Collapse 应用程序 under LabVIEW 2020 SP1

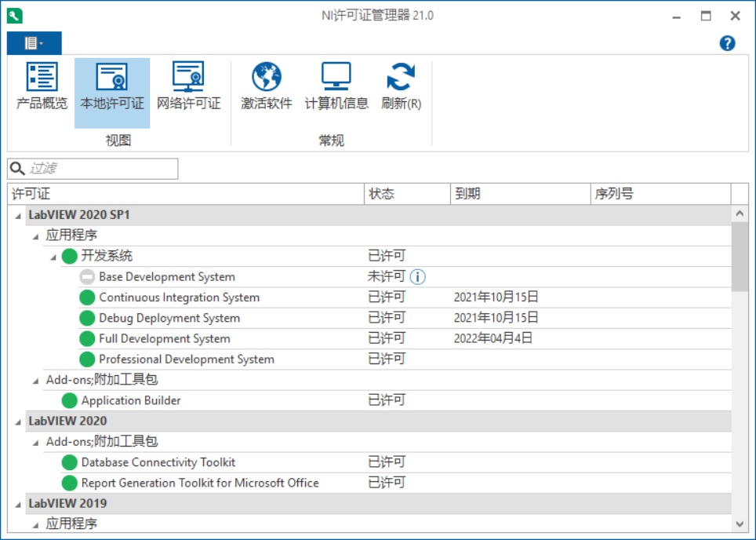pyautogui.click(x=35, y=236)
